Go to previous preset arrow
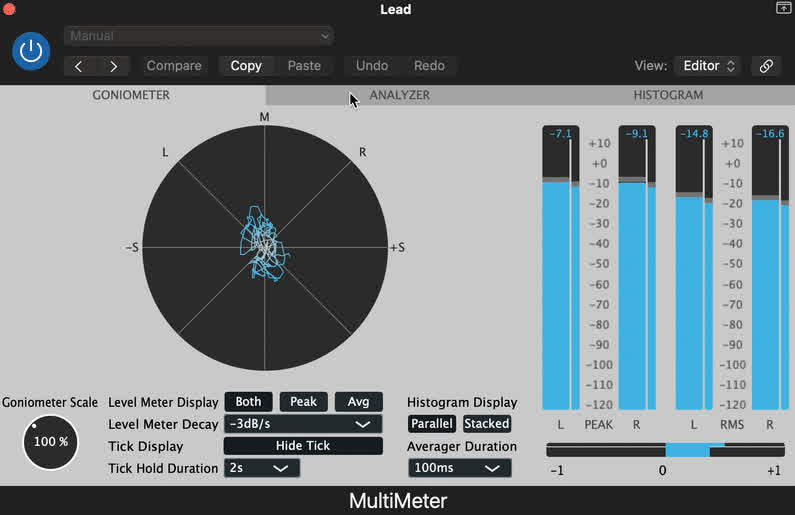 tap(79, 66)
